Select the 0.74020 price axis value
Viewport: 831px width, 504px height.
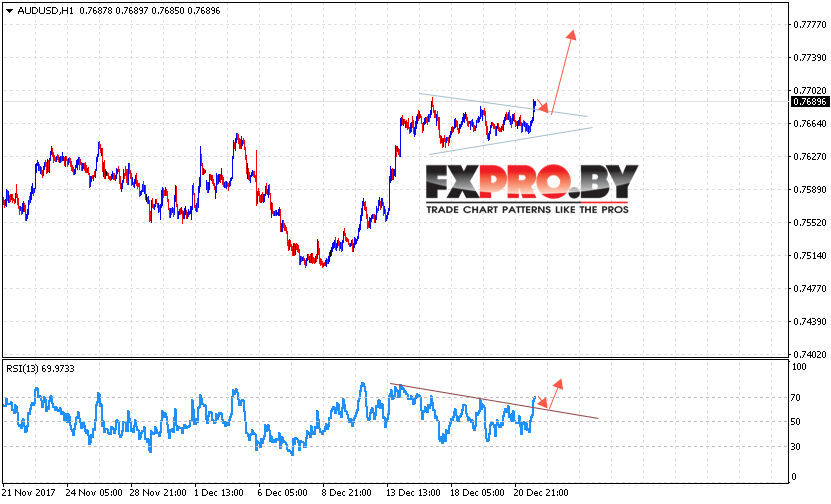click(x=809, y=354)
